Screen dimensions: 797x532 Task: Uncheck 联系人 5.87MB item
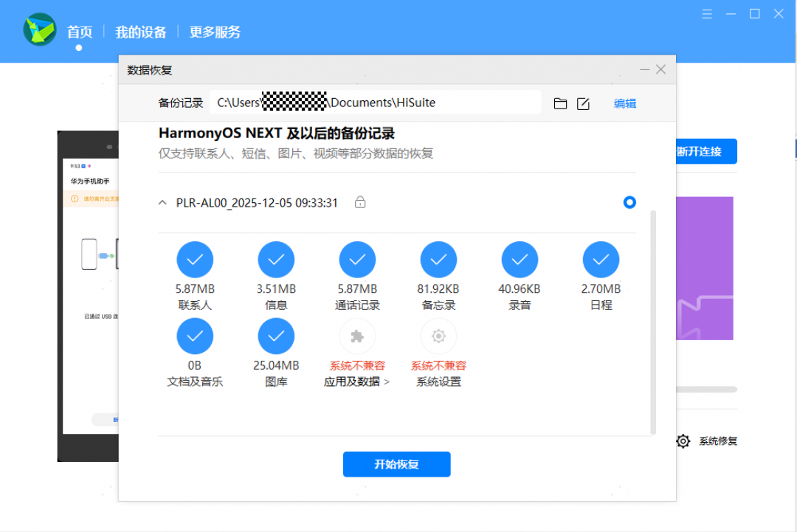(195, 260)
